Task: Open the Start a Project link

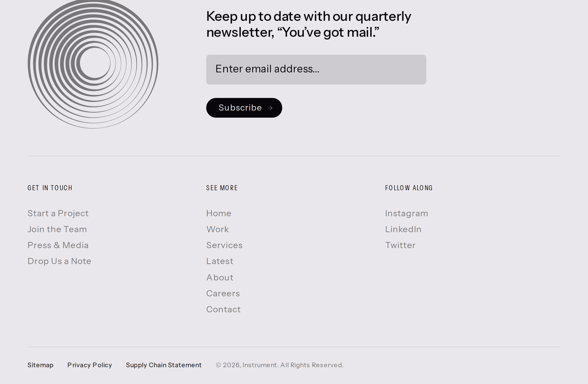Action: coord(58,213)
